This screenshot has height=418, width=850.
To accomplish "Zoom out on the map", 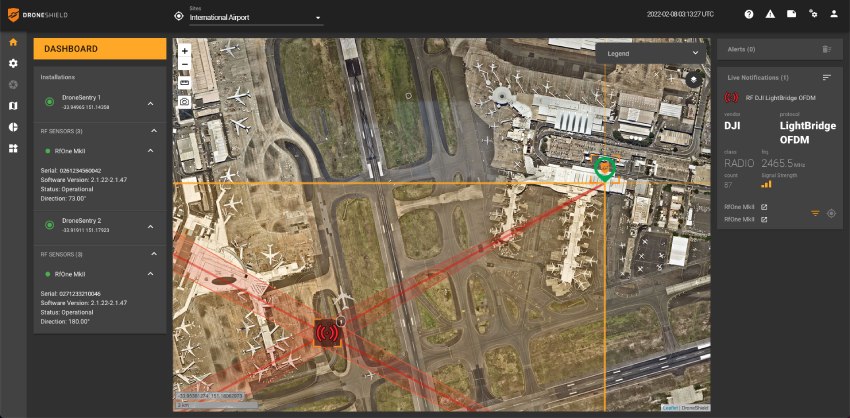I will click(185, 64).
